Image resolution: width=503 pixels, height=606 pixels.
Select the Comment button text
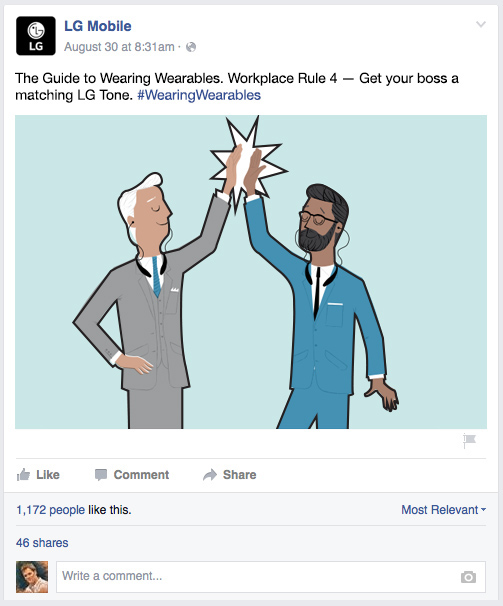(x=141, y=475)
